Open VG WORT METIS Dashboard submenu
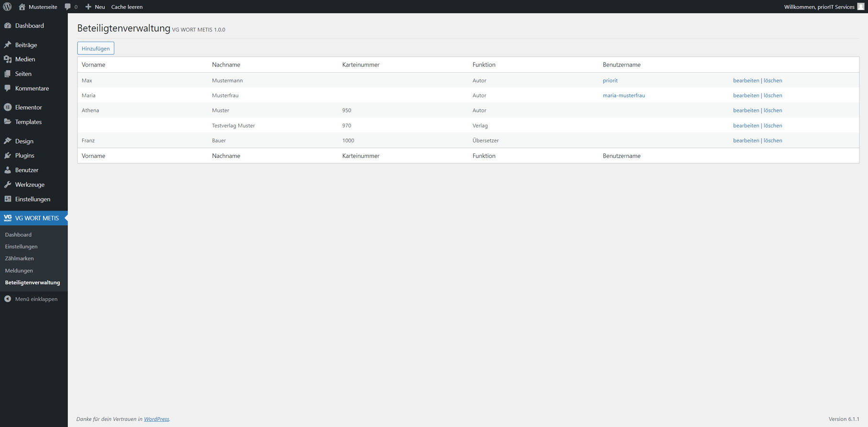868x427 pixels. point(18,235)
